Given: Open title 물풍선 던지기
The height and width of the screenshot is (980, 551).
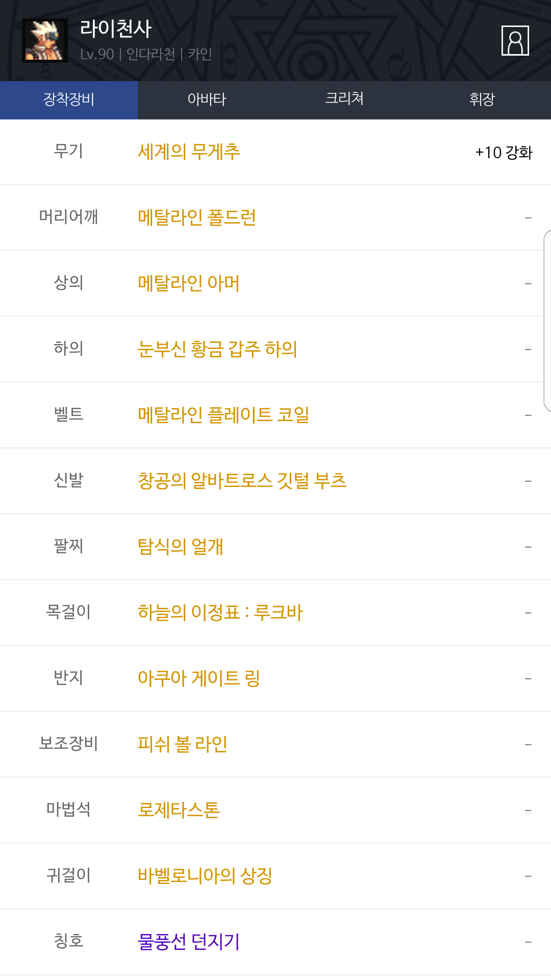Looking at the screenshot, I should pyautogui.click(x=188, y=942).
